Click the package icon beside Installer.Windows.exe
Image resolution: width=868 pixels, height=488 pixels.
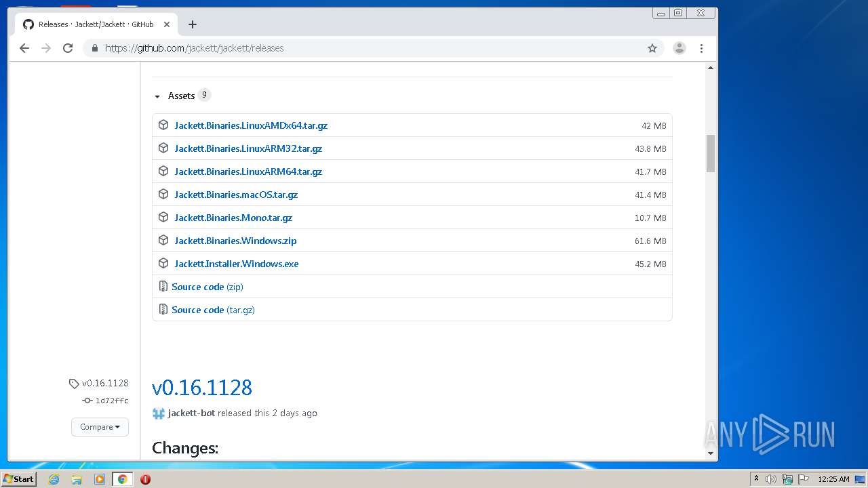(x=163, y=264)
